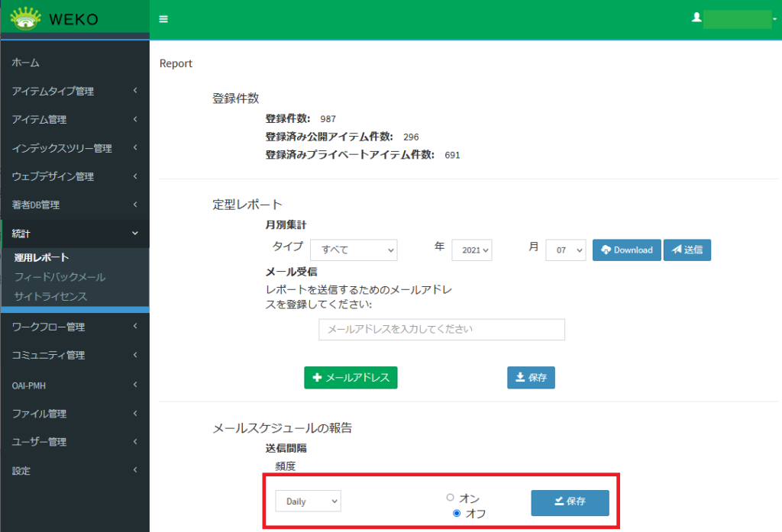Save the email address with 保存 button

coord(531,378)
